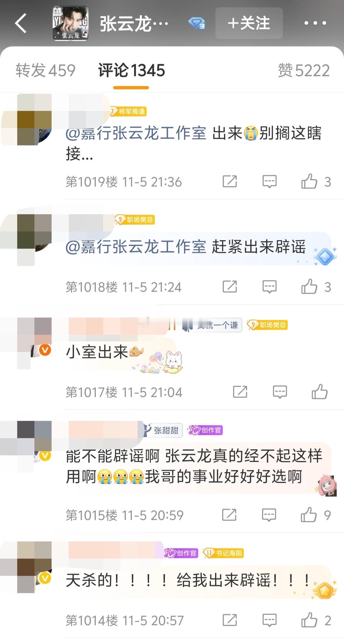The image size is (344, 644).
Task: Forward the comment on floor 1019
Action: pos(230,181)
